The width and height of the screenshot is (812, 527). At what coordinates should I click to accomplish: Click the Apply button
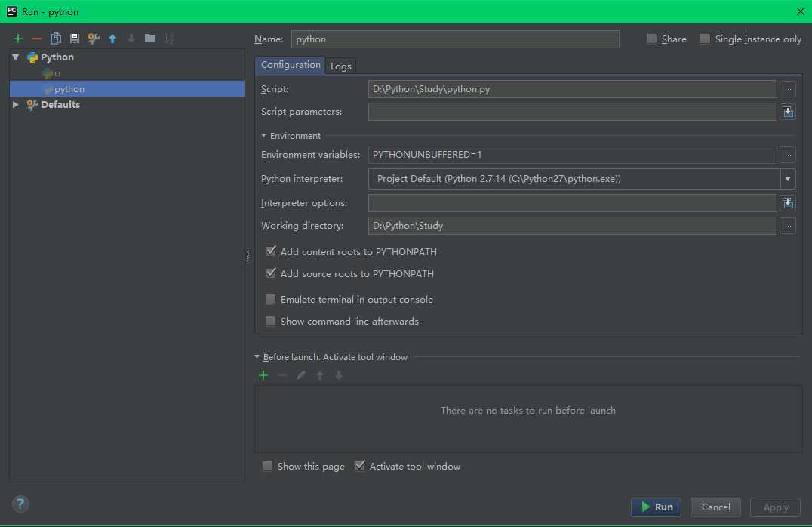pyautogui.click(x=775, y=507)
